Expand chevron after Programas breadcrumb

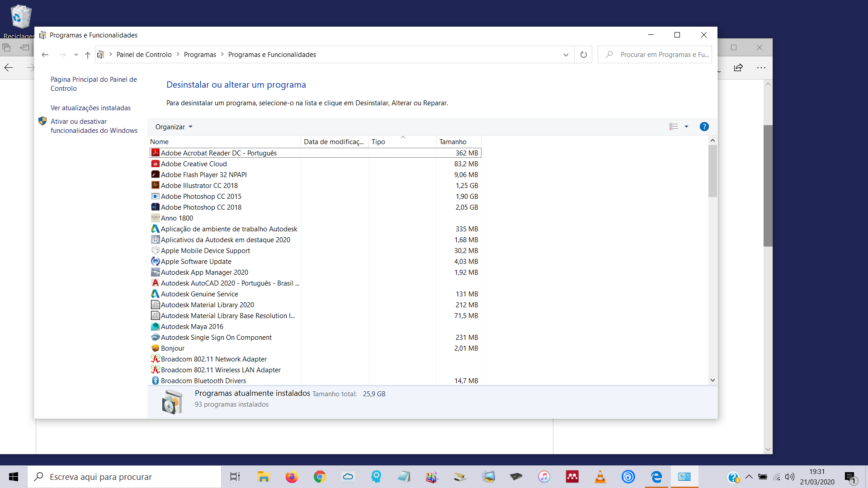(222, 54)
